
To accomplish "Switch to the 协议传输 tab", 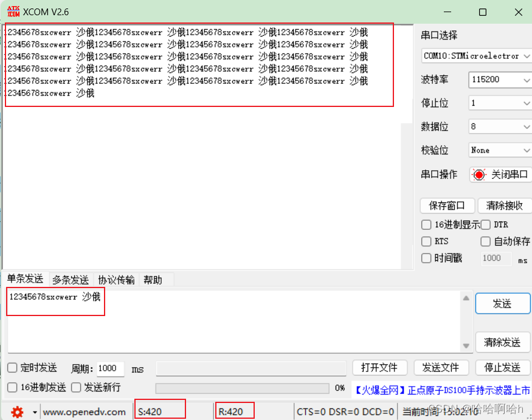I will 116,280.
